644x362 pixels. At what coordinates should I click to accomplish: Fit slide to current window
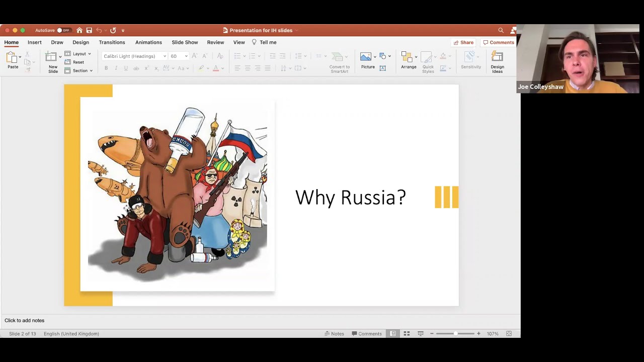[509, 334]
